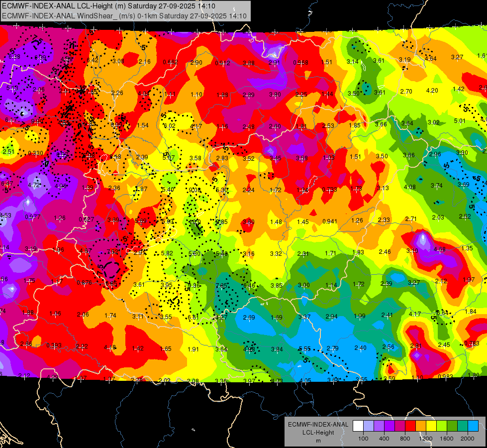Viewport: 487px width, 448px height.
Task: Click wind shear value '2.45'
Action: coord(444,345)
